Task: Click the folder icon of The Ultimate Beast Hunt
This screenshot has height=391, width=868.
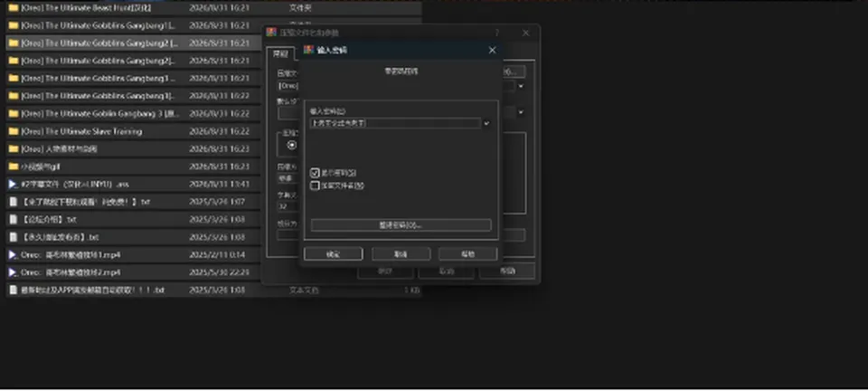Action: (14, 8)
